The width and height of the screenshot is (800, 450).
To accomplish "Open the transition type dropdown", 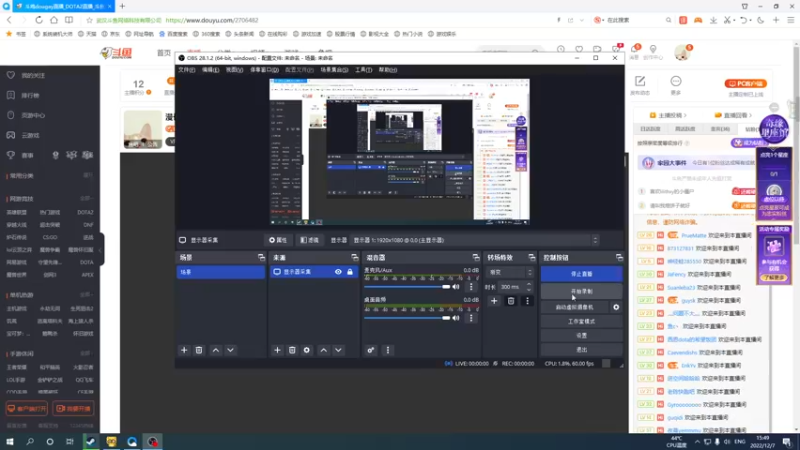I will 510,272.
